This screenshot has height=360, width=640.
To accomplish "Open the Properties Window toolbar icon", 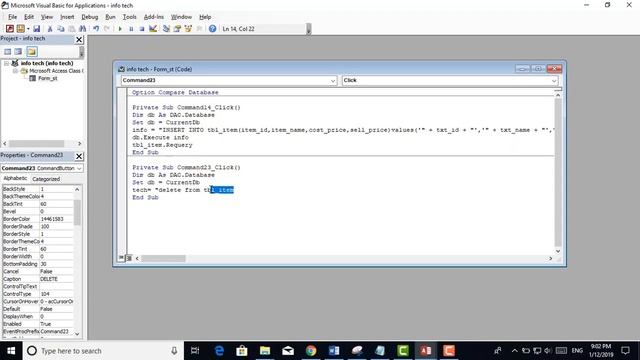I will coord(177,29).
